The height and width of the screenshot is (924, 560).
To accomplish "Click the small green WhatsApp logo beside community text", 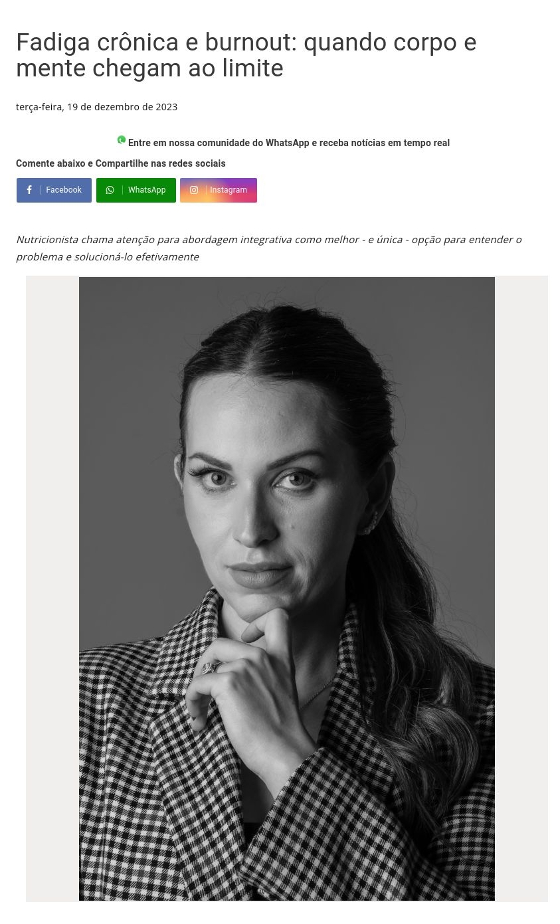I will [x=122, y=139].
